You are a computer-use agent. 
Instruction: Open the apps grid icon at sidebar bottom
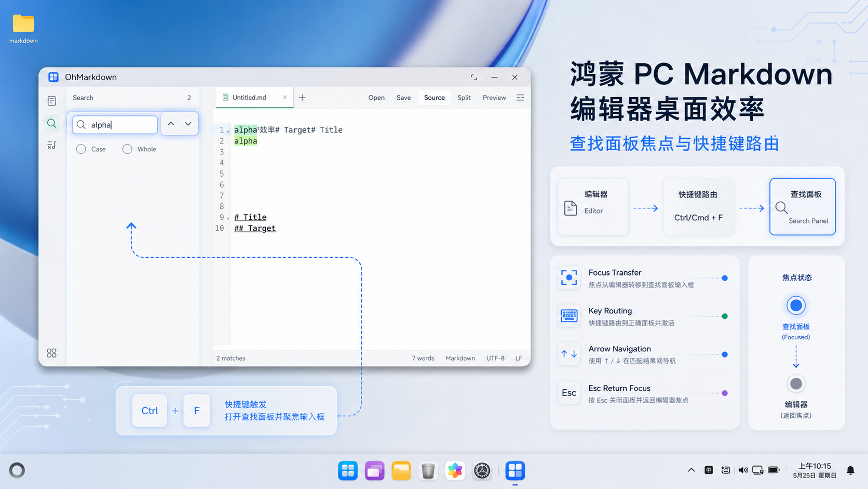click(x=51, y=353)
